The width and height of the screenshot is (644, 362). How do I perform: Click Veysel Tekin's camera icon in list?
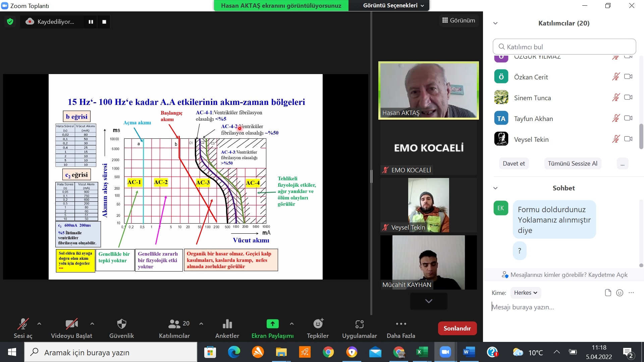[628, 139]
